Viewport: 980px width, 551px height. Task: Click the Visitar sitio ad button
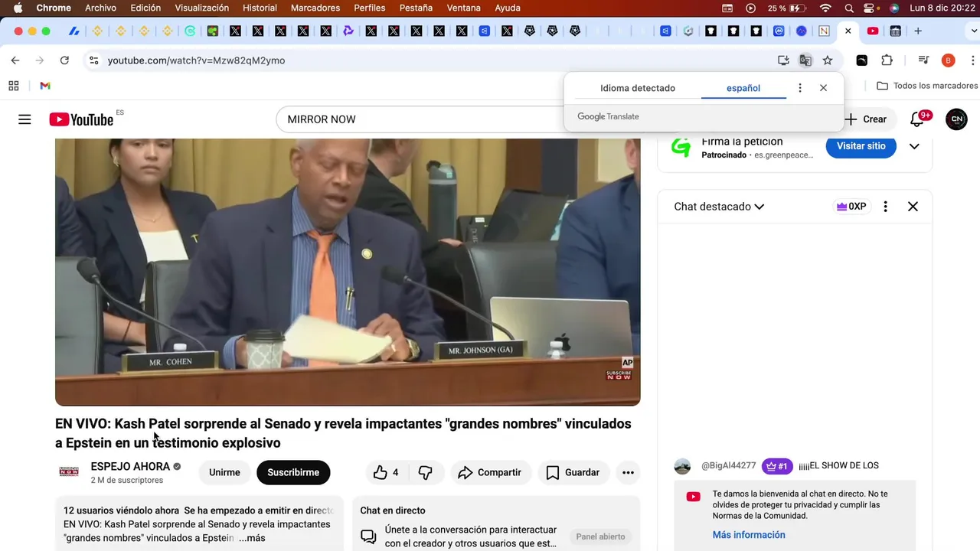pos(861,146)
